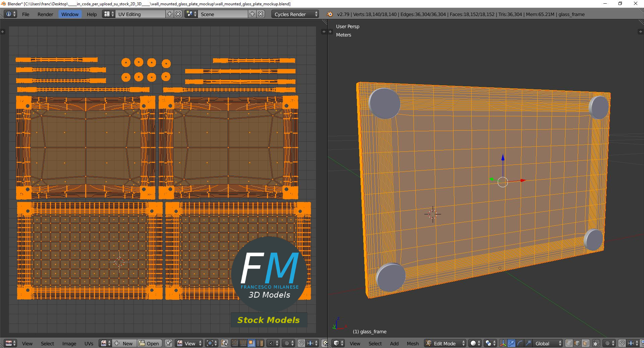Toggle limit selection to visible
Image resolution: width=644 pixels, height=348 pixels.
click(596, 343)
